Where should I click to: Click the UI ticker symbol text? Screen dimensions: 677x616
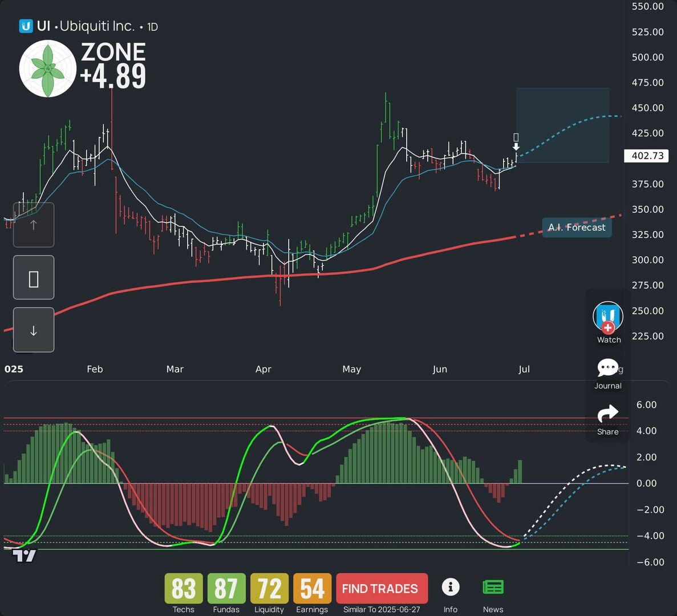point(43,26)
